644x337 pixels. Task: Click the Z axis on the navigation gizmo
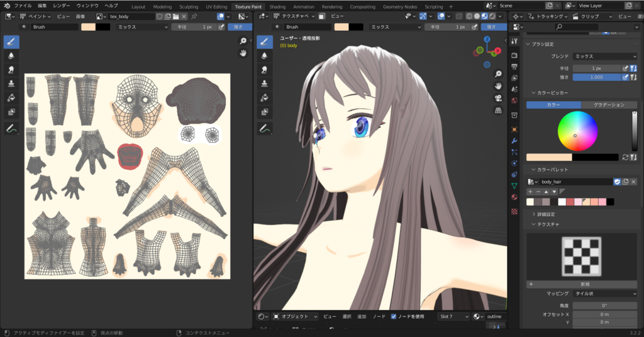click(x=487, y=40)
